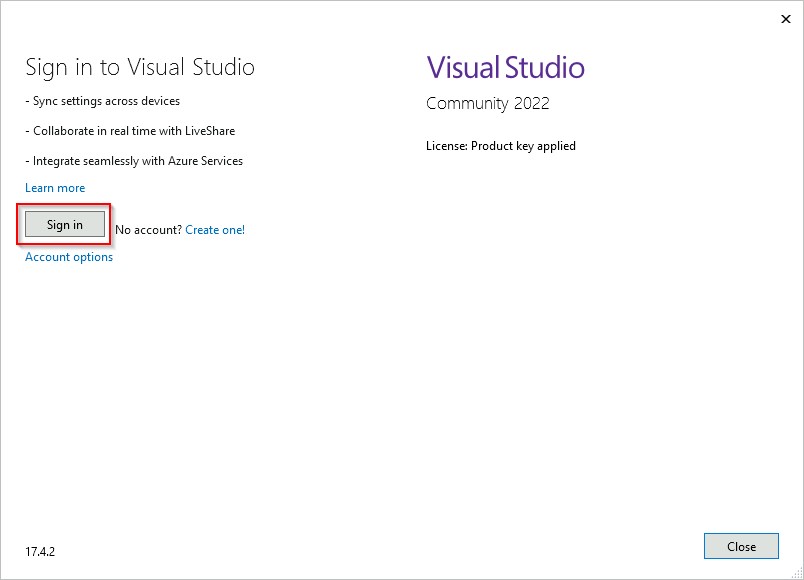Click the resize grip in bottom-right corner
Image resolution: width=804 pixels, height=580 pixels.
click(x=797, y=573)
